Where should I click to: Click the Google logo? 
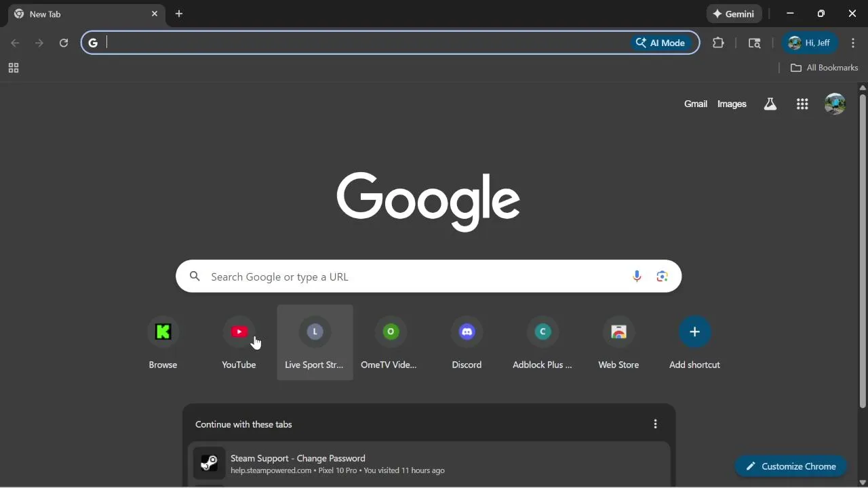[429, 201]
